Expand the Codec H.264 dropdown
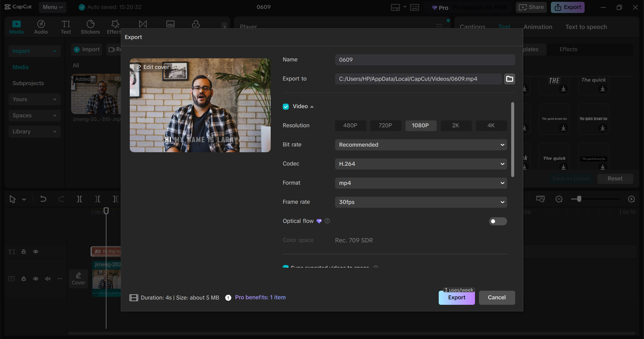Viewport: 644px width, 339px height. click(421, 164)
